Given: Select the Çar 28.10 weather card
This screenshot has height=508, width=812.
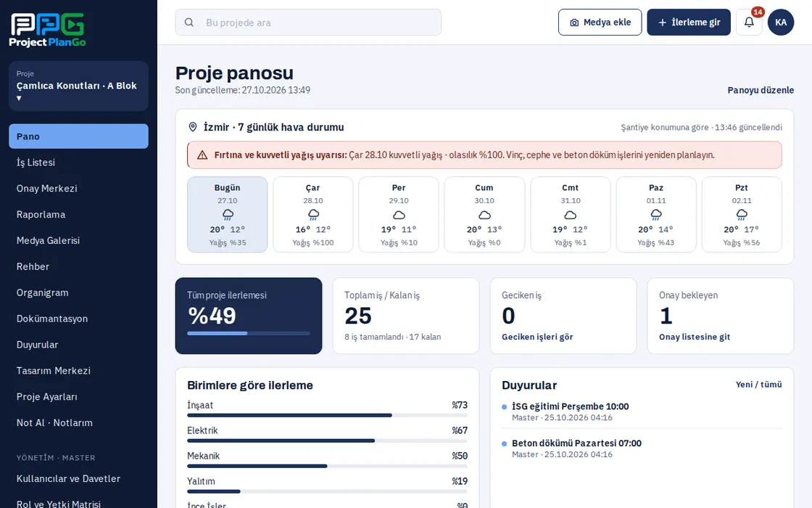Looking at the screenshot, I should tap(313, 215).
